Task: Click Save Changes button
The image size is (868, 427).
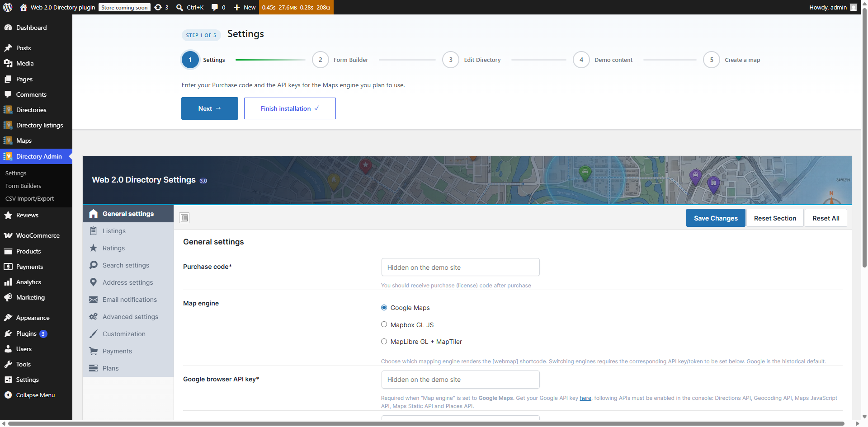Action: click(x=716, y=218)
